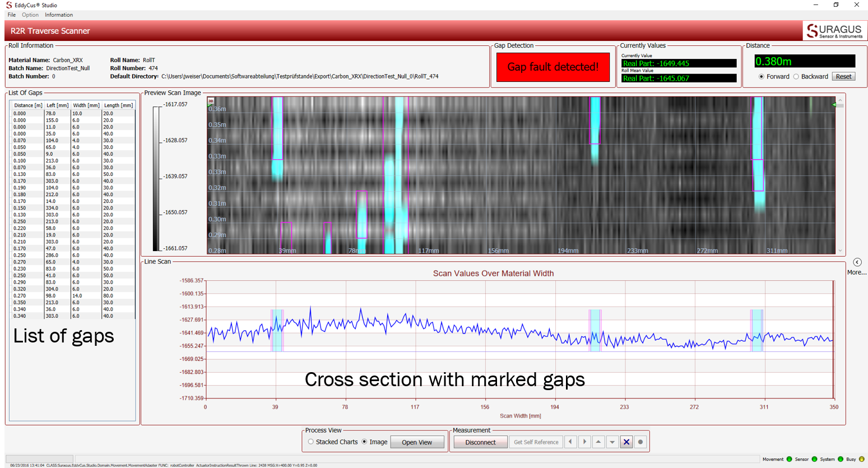Select gap row with left value 334.0
The width and height of the screenshot is (868, 468).
[73, 208]
